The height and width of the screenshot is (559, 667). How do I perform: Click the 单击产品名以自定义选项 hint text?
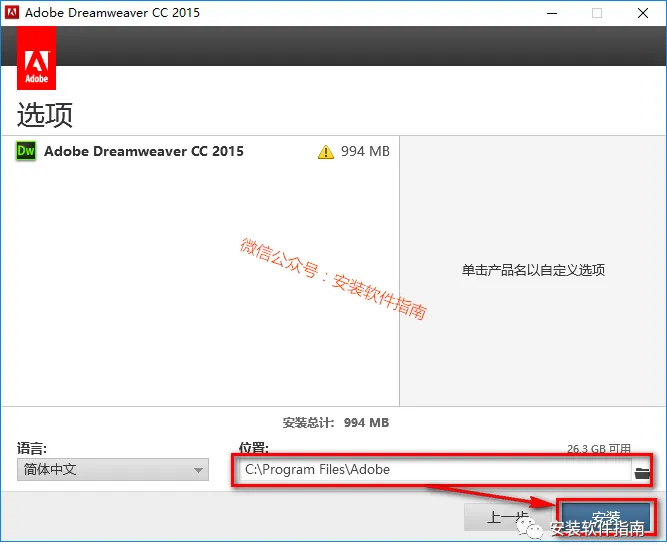[533, 270]
